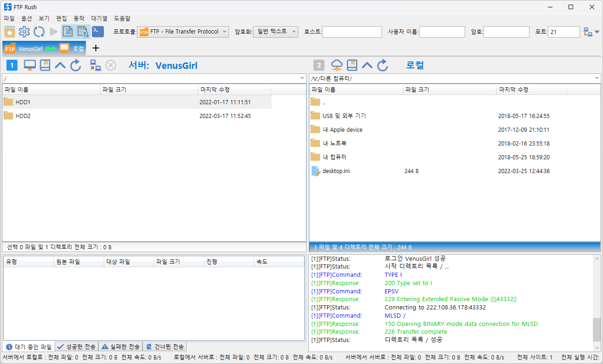Screen dimensions: 603x364
Task: Expand the server path '/' dropdown
Action: pyautogui.click(x=302, y=78)
